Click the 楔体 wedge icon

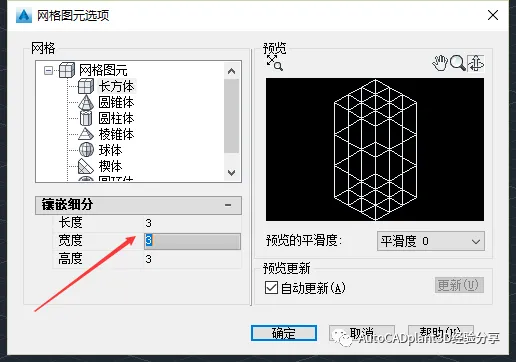86,166
